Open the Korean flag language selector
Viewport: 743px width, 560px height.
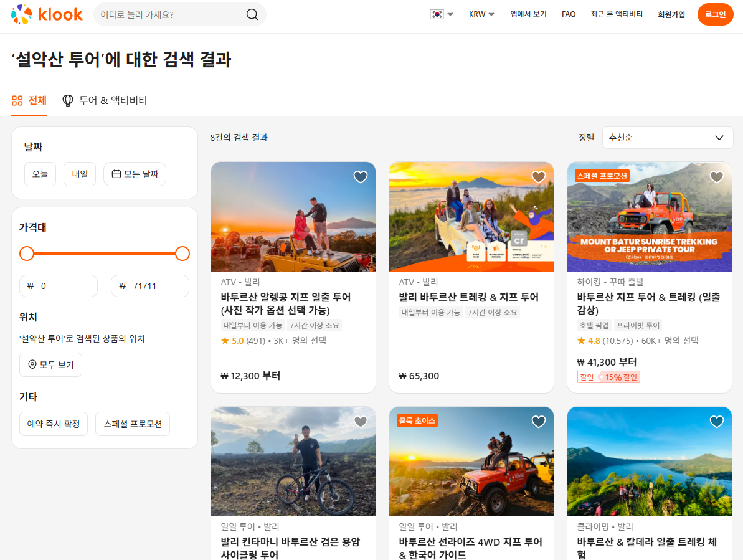442,14
